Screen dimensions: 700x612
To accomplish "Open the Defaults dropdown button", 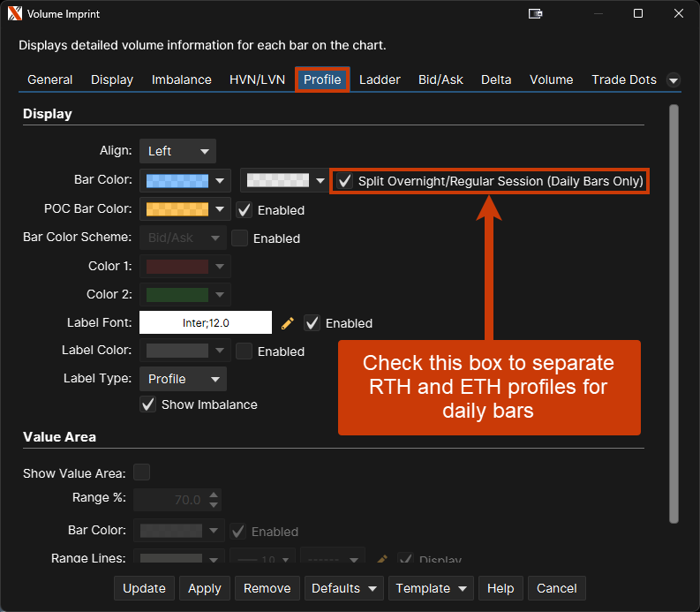I will tap(342, 588).
